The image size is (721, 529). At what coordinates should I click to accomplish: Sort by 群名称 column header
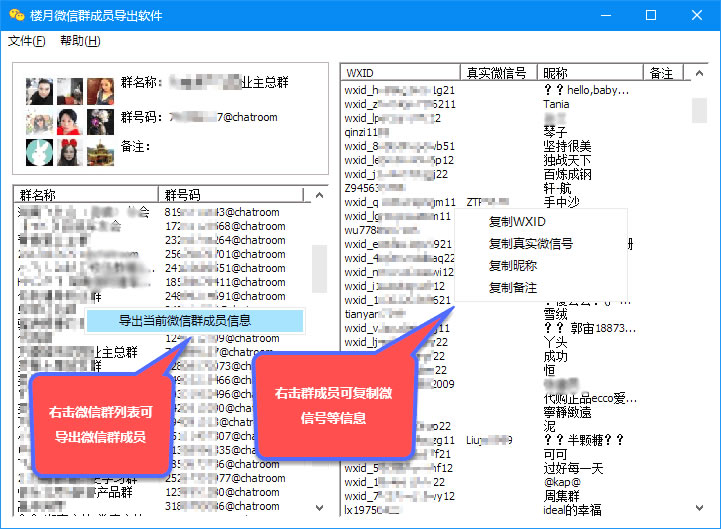click(86, 195)
